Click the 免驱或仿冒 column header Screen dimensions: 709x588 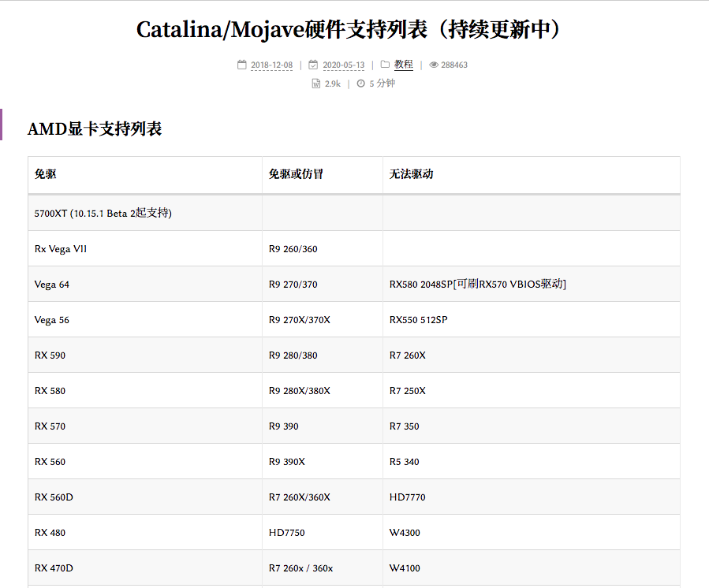click(x=323, y=174)
